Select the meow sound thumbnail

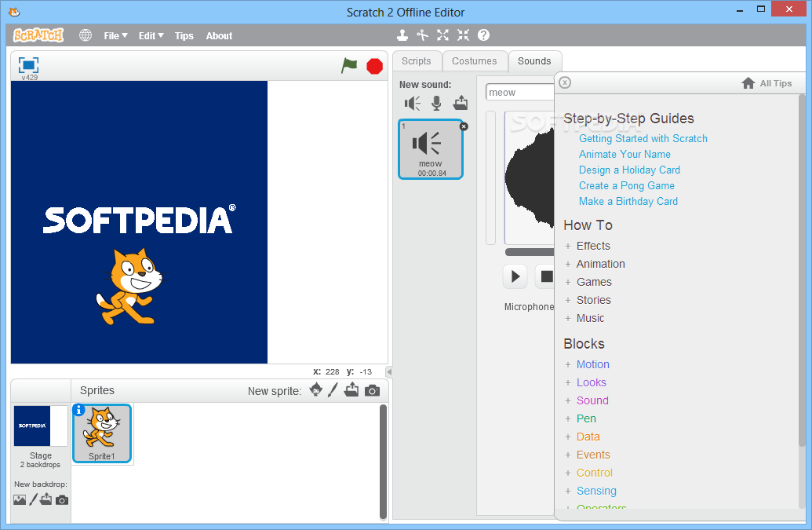(x=431, y=149)
